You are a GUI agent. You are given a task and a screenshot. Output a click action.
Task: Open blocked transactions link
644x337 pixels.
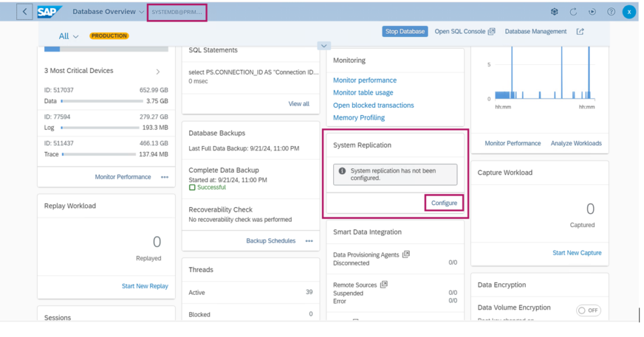pos(374,105)
